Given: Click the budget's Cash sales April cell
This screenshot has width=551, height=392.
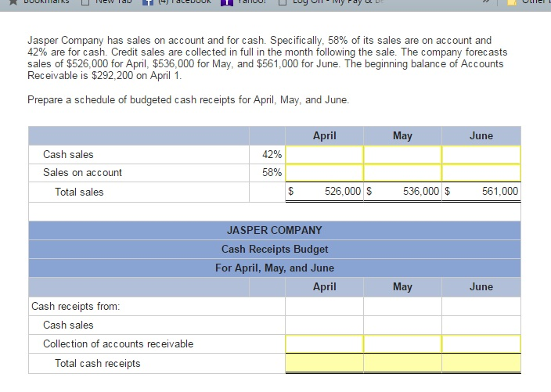Looking at the screenshot, I should click(324, 325).
